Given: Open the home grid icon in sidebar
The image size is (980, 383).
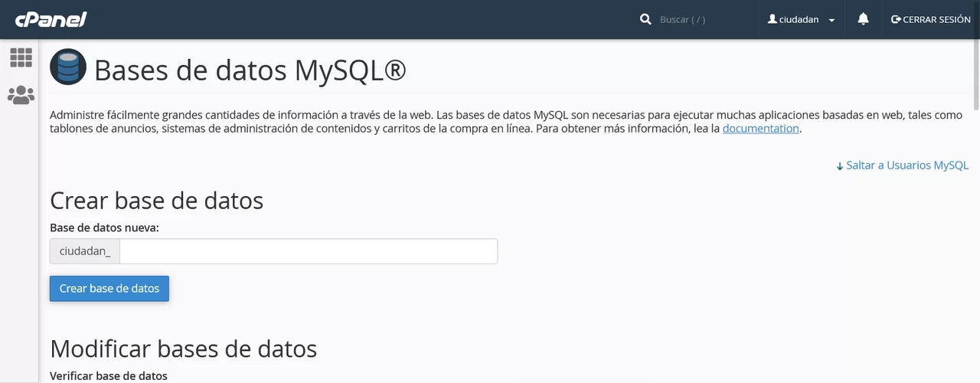Looking at the screenshot, I should point(21,57).
